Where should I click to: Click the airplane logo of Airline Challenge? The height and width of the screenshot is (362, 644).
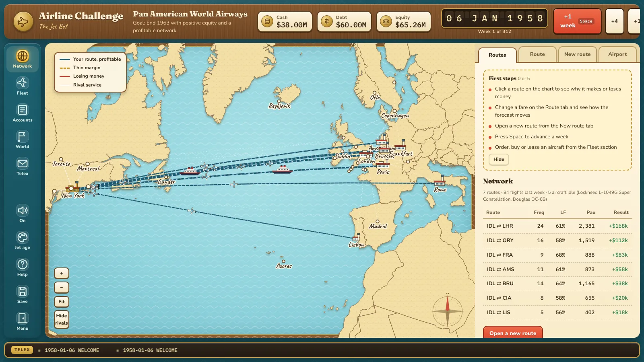click(x=23, y=21)
